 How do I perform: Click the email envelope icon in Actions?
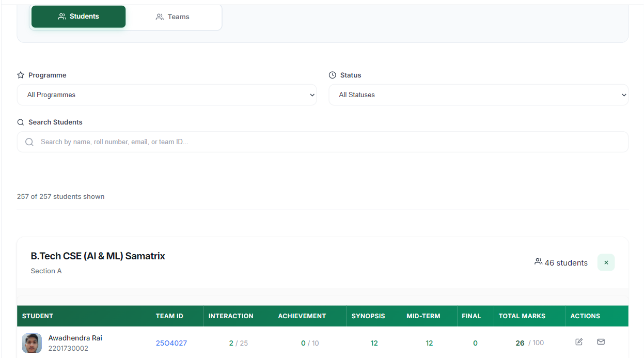click(x=601, y=342)
